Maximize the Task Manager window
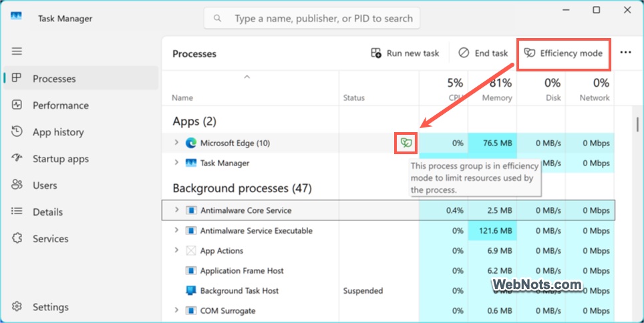This screenshot has height=323, width=644. (597, 10)
